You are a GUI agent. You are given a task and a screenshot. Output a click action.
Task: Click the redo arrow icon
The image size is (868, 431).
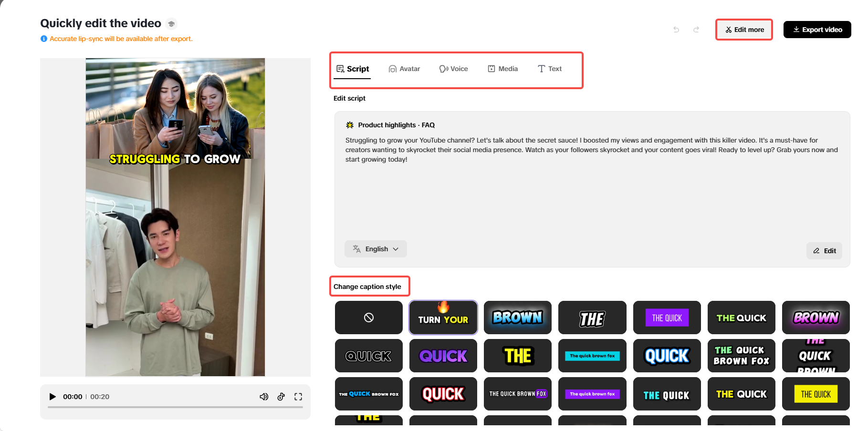pos(696,30)
